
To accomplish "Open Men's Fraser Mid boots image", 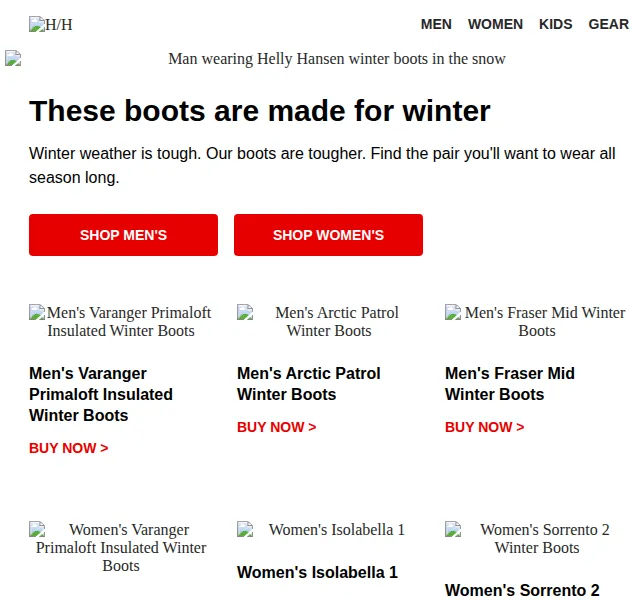I will (x=537, y=322).
